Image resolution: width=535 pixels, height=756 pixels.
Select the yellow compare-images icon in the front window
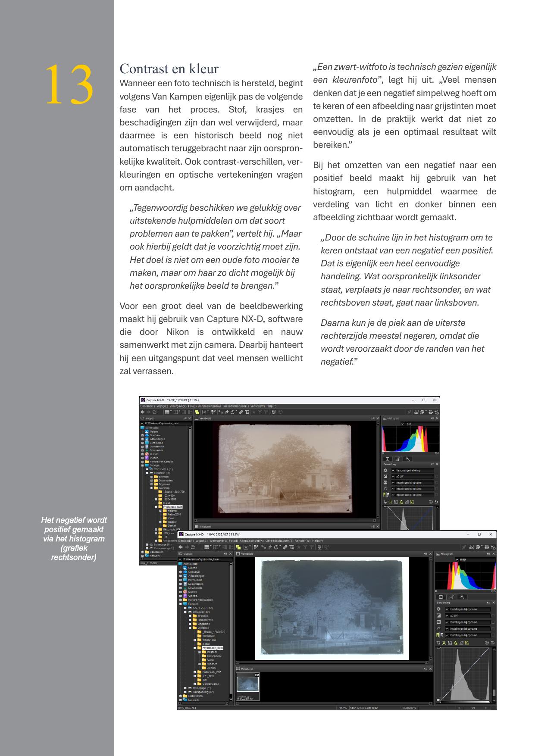pyautogui.click(x=238, y=547)
